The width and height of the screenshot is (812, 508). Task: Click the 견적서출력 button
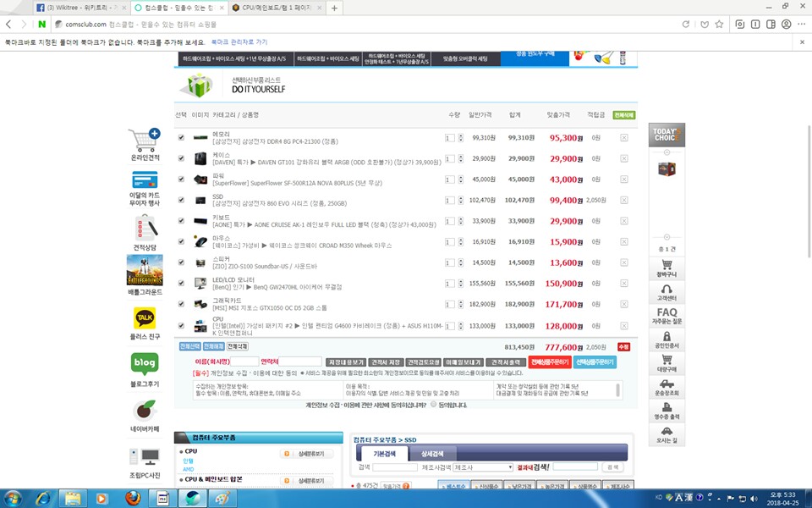[x=506, y=362]
